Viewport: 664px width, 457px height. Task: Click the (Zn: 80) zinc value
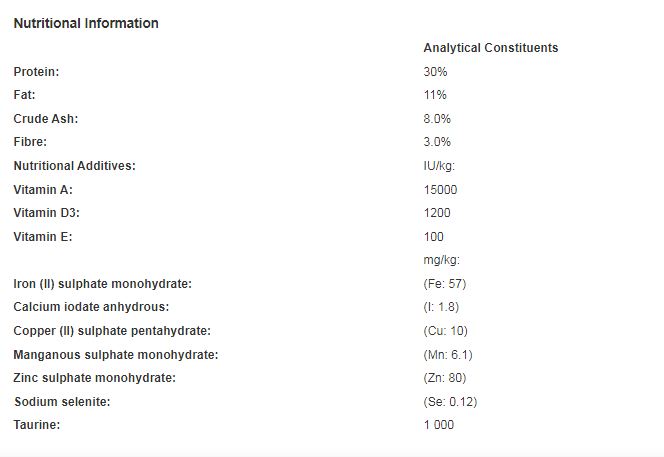[445, 378]
